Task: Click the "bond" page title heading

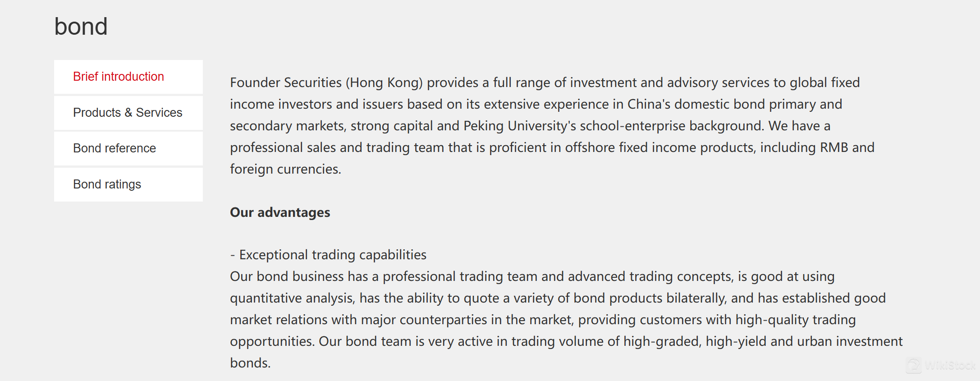Action: 81,26
